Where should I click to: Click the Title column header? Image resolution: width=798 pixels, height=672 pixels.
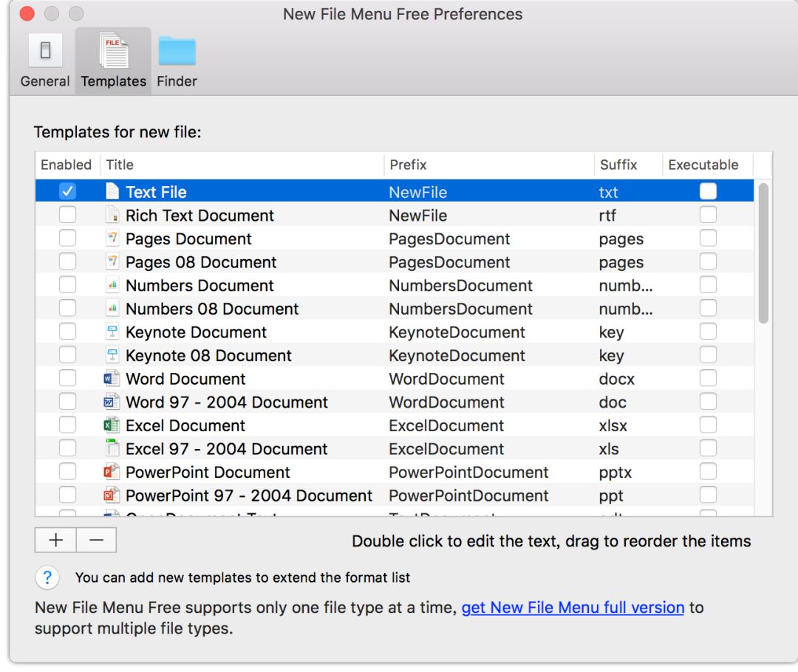pyautogui.click(x=242, y=165)
